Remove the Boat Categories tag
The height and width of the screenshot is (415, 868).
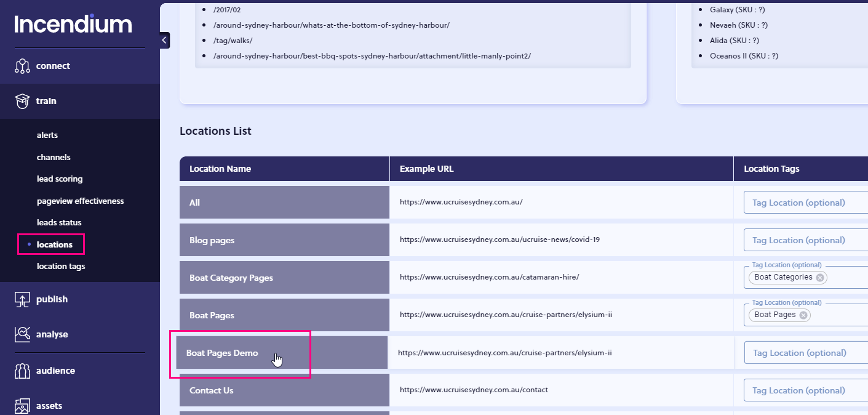tap(820, 278)
